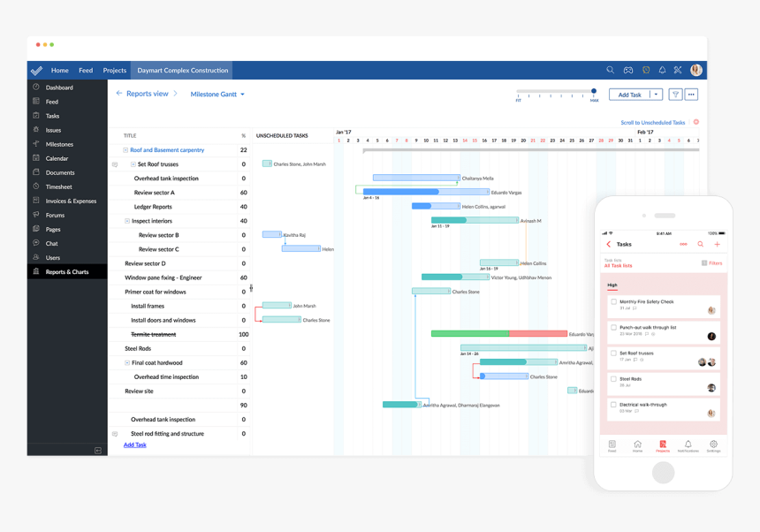
Task: Check off the Set Roof trusses task
Action: tap(612, 353)
